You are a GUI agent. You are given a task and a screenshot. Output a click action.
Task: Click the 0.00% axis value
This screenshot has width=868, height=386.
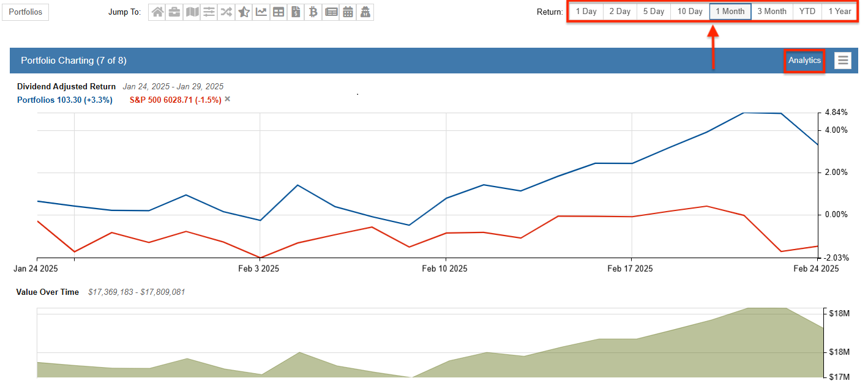(x=836, y=214)
